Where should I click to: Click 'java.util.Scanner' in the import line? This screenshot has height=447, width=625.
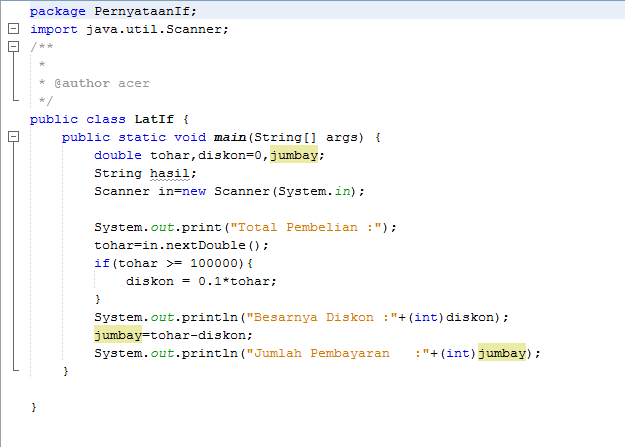pyautogui.click(x=153, y=29)
